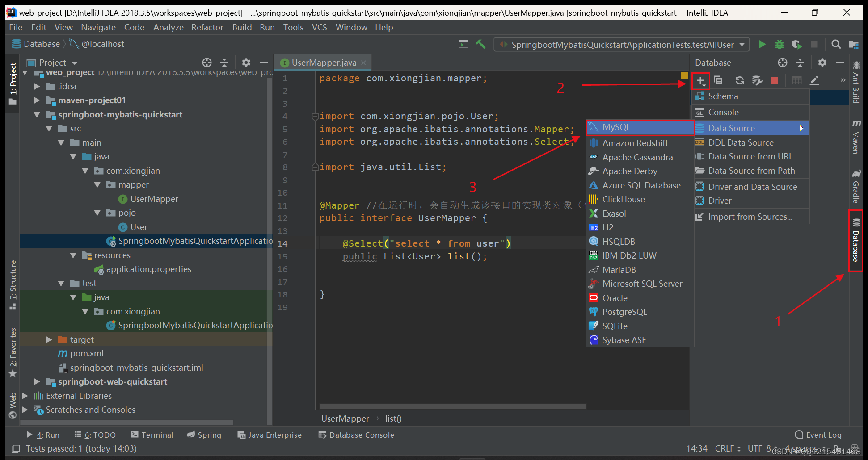Open the 4: Run tool window
The height and width of the screenshot is (460, 868).
42,435
